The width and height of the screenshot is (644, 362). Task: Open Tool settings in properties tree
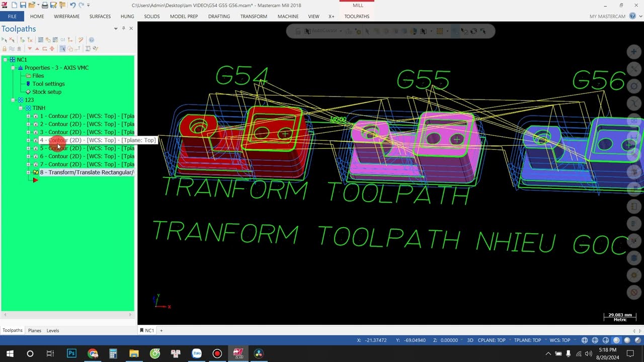point(48,84)
